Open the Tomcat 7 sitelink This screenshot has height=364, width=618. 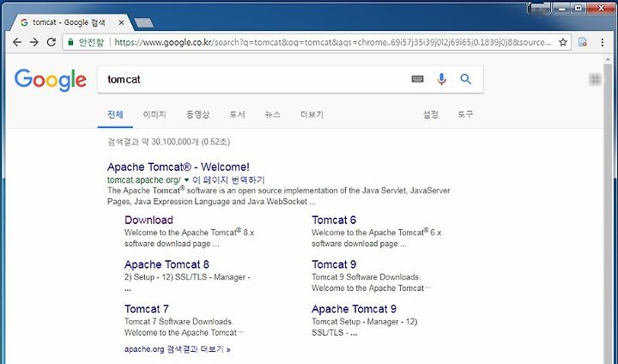147,309
